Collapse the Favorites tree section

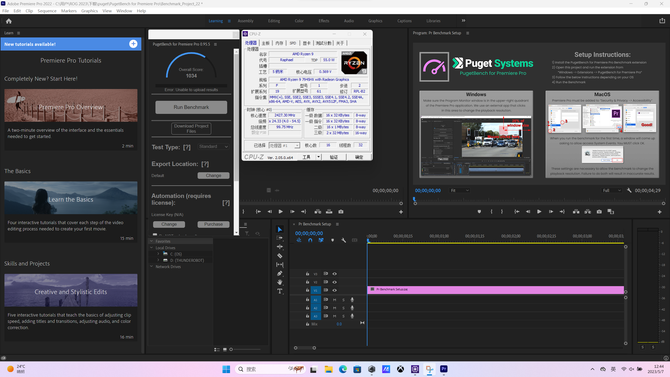click(151, 241)
